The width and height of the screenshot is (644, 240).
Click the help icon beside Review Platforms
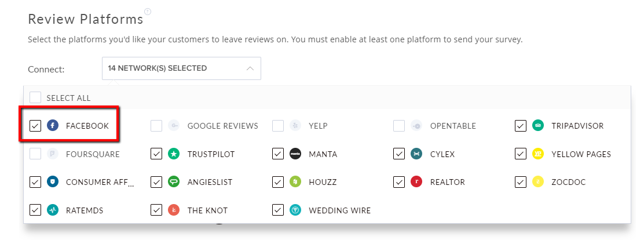(148, 12)
